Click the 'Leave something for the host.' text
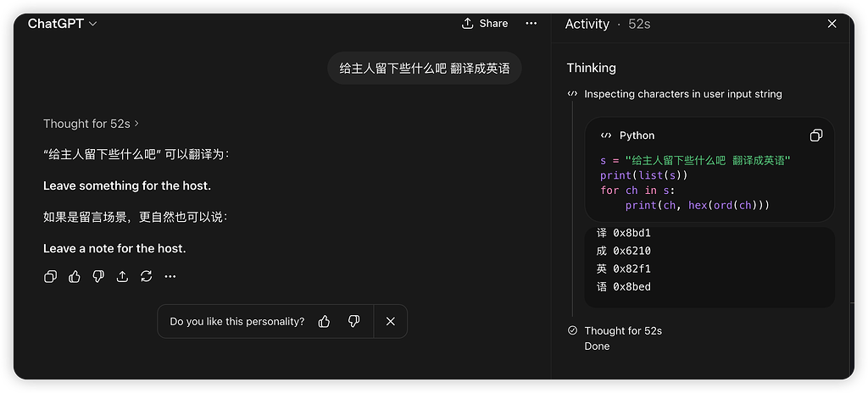The width and height of the screenshot is (868, 393). click(127, 186)
